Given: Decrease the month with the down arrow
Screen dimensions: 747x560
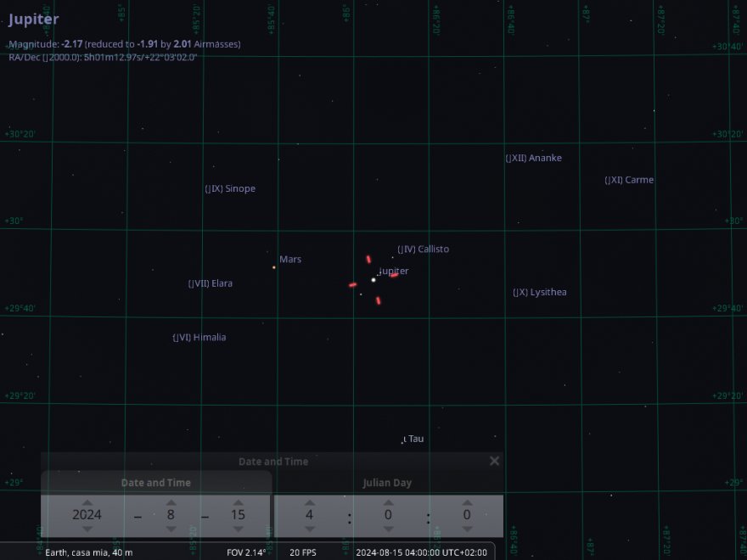Looking at the screenshot, I should 171,529.
